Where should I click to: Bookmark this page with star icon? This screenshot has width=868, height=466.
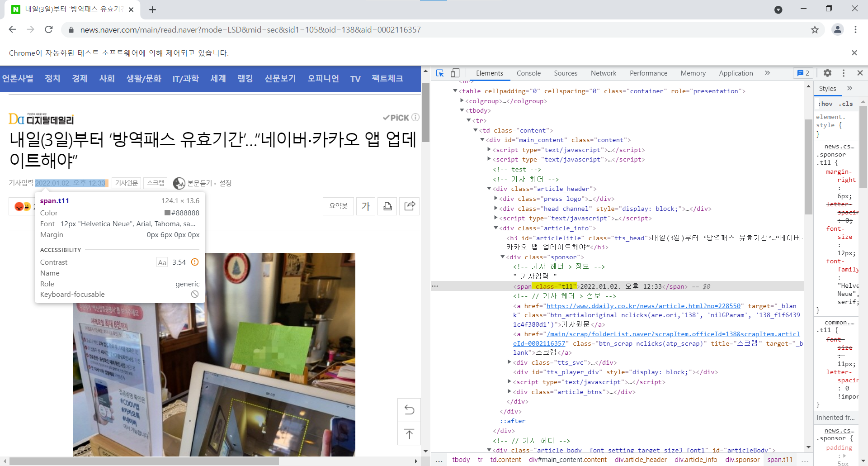[x=815, y=30]
